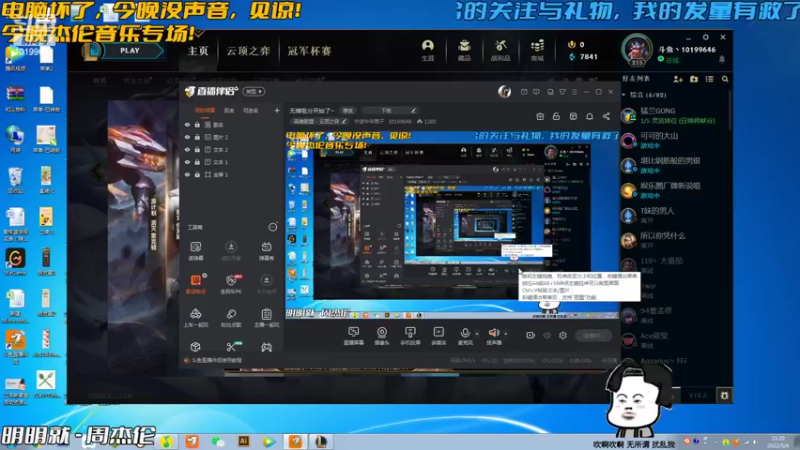Open speaker device dropdown arrow
800x450 pixels.
coord(506,334)
